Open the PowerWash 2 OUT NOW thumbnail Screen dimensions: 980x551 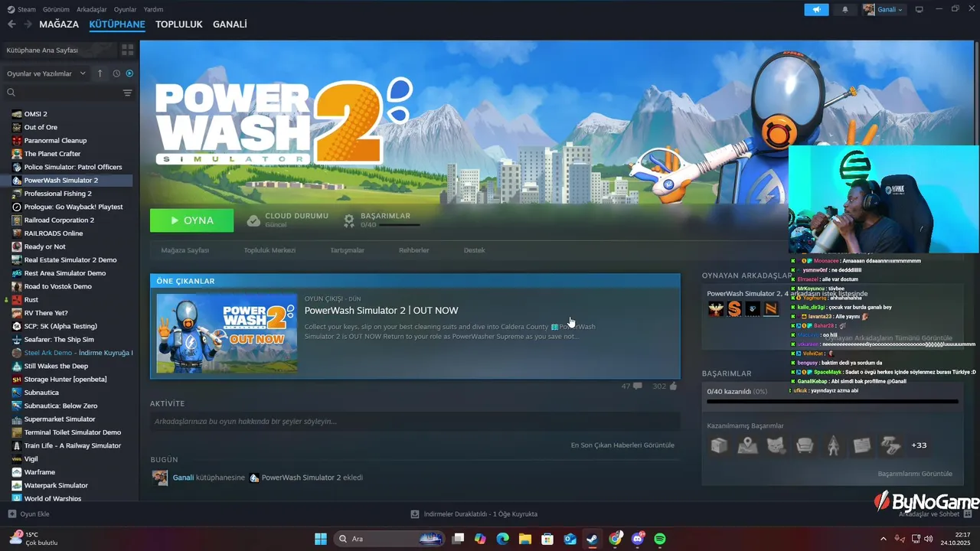click(227, 333)
